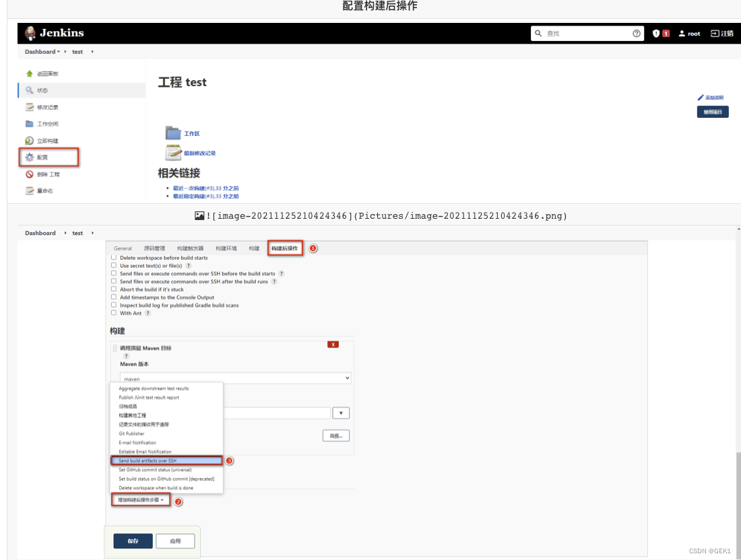This screenshot has height=560, width=741.
Task: Choose Send build artifacts over SSH
Action: click(166, 460)
